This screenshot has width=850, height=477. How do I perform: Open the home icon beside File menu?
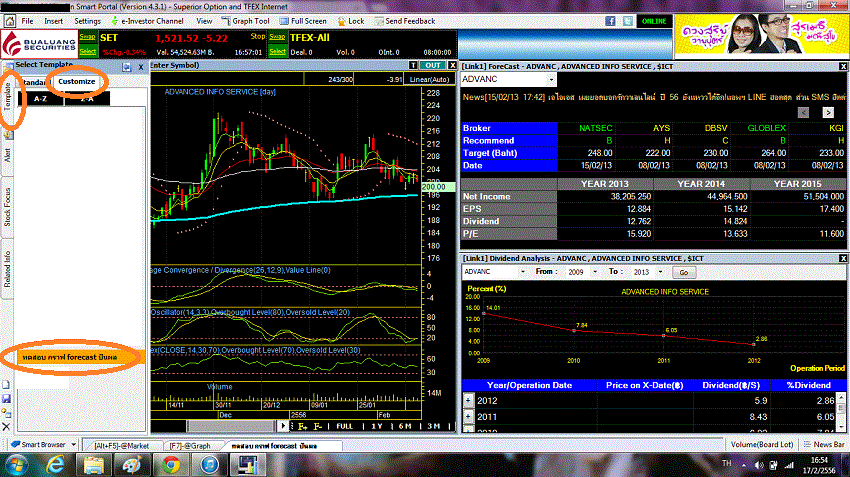(10, 21)
